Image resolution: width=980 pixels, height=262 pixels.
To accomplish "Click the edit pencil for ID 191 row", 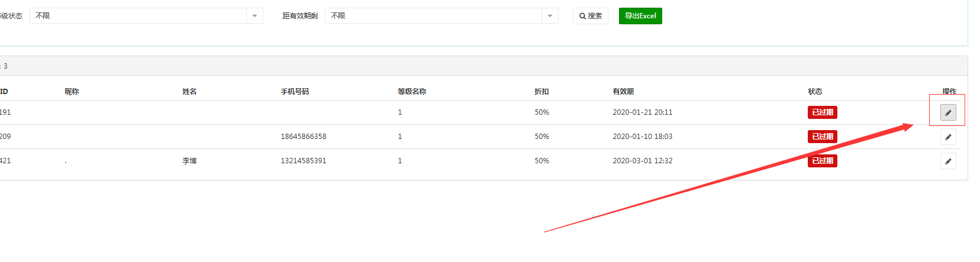I will point(948,112).
